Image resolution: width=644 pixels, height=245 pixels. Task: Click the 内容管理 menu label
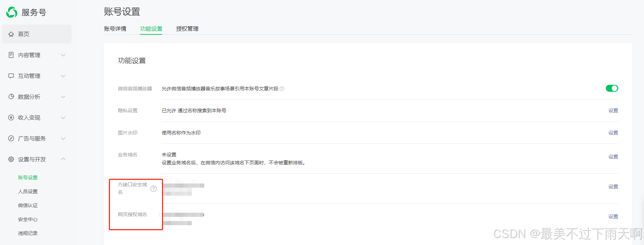coord(29,55)
